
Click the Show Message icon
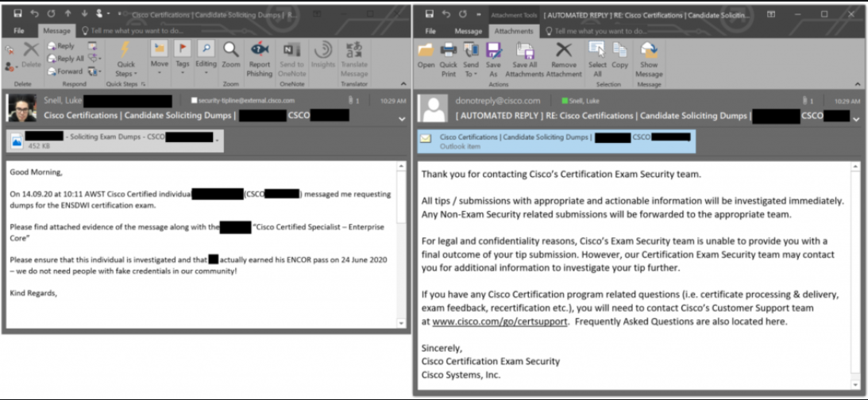pos(649,57)
